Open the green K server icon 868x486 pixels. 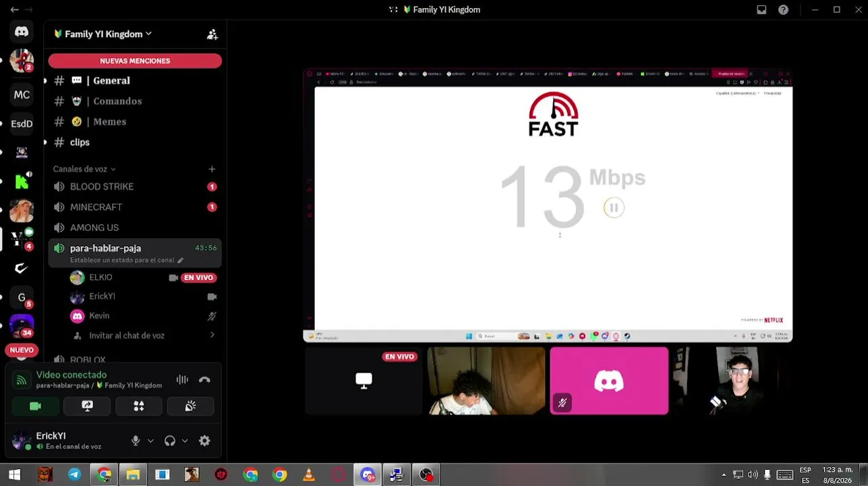[x=22, y=181]
